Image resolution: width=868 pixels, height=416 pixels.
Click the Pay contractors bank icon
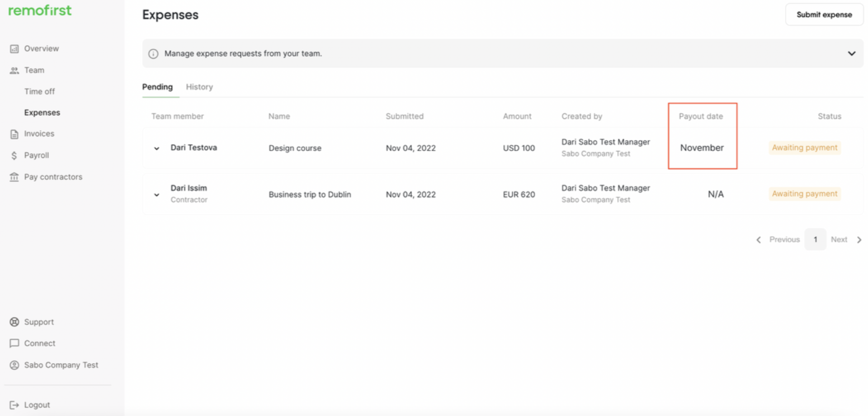[14, 177]
